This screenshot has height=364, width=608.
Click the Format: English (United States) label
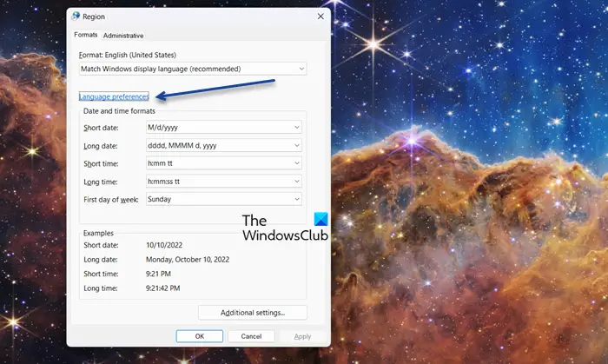tap(128, 55)
